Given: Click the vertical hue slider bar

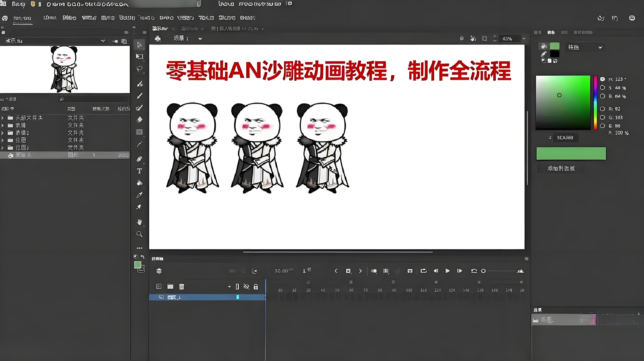Looking at the screenshot, I should point(596,103).
